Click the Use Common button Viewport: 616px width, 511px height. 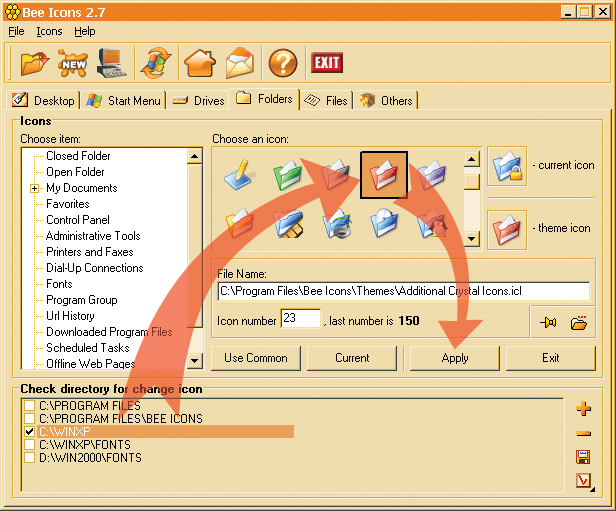[256, 358]
